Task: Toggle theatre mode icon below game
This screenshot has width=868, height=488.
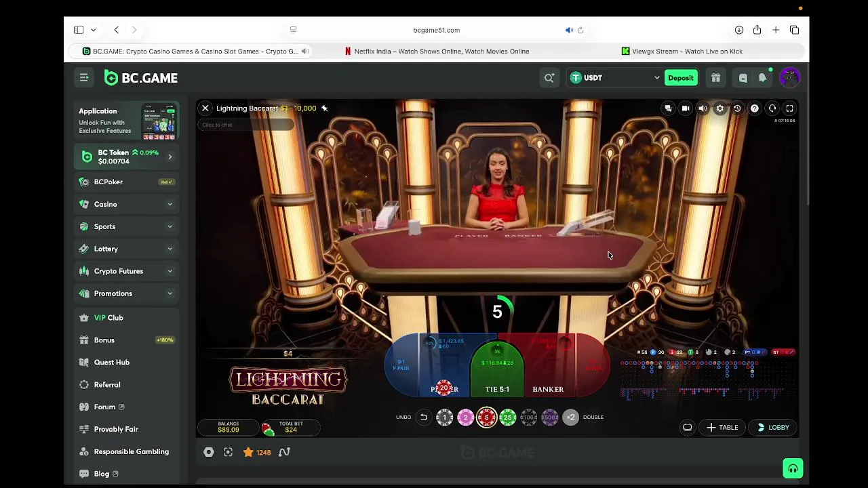Action: pos(209,452)
